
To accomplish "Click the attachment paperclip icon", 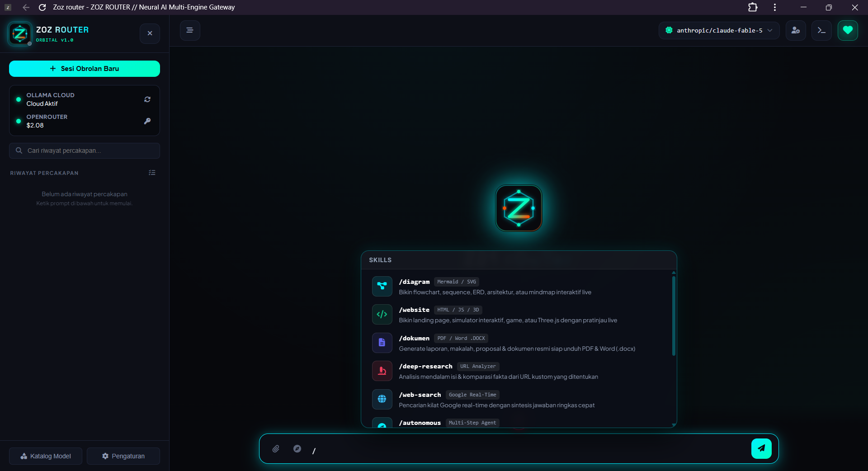I will (276, 449).
